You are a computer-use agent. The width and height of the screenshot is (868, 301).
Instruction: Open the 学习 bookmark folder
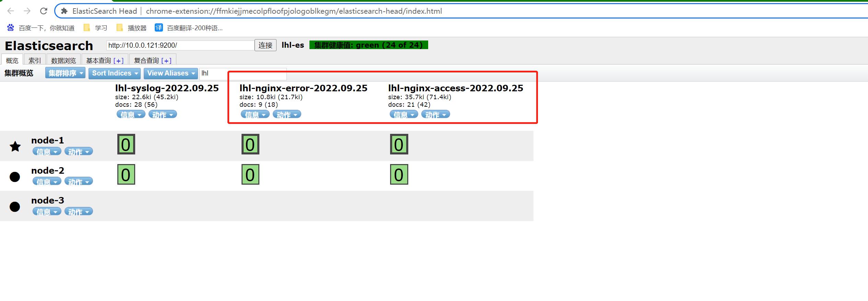[96, 28]
